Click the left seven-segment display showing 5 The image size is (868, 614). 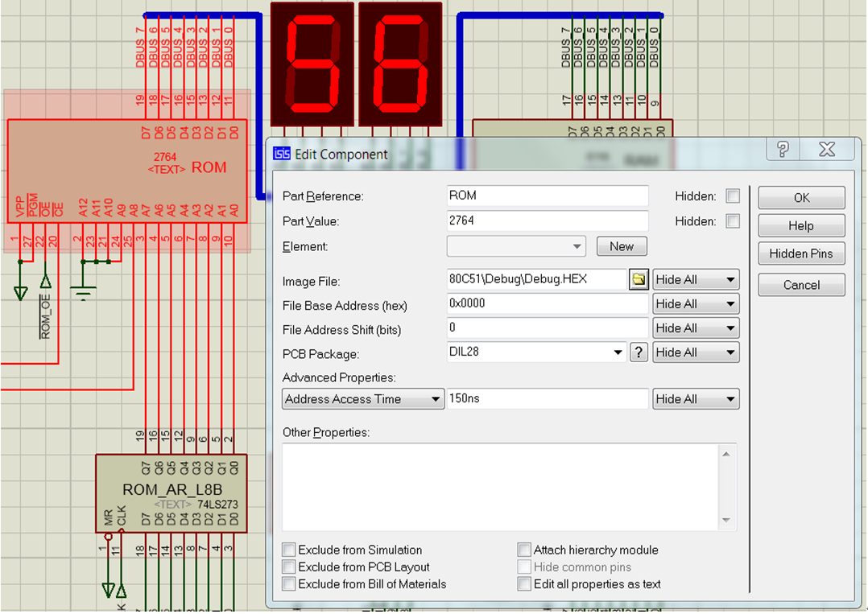point(312,64)
